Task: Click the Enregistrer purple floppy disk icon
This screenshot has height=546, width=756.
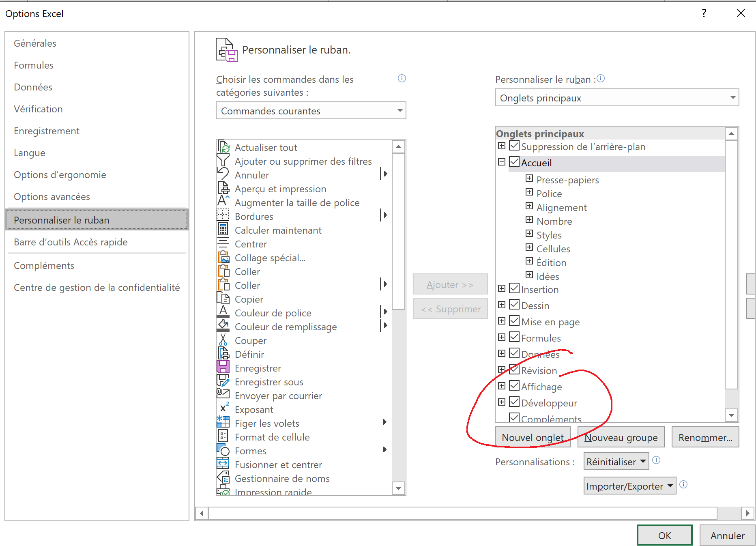Action: click(223, 368)
